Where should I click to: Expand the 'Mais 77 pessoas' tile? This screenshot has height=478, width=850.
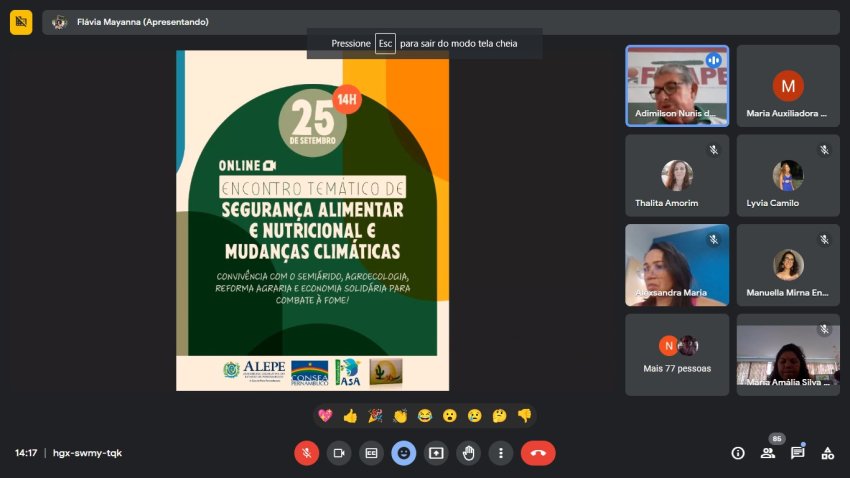[677, 354]
